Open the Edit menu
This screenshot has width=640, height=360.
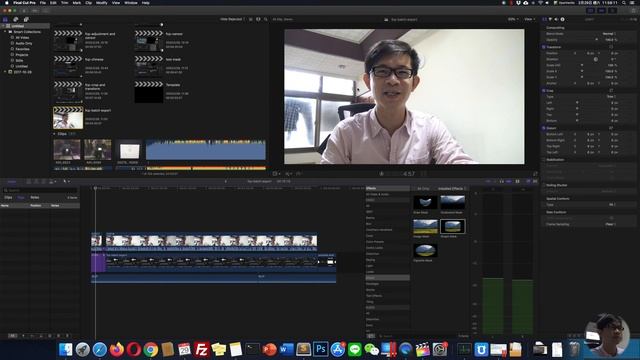click(x=53, y=2)
